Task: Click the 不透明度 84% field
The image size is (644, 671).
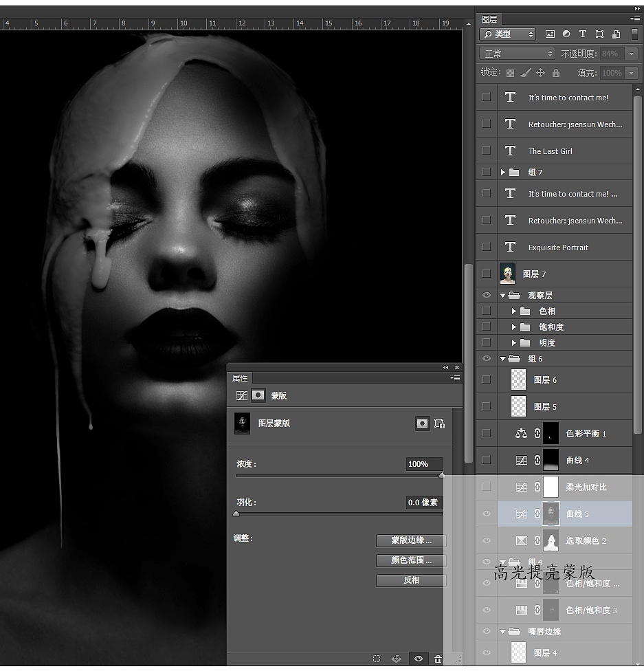Action: tap(612, 54)
